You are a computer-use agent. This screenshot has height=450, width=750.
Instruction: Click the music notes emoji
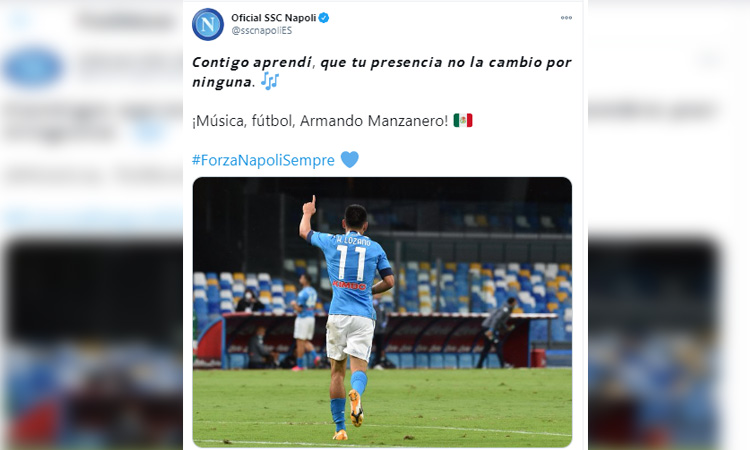(x=270, y=81)
